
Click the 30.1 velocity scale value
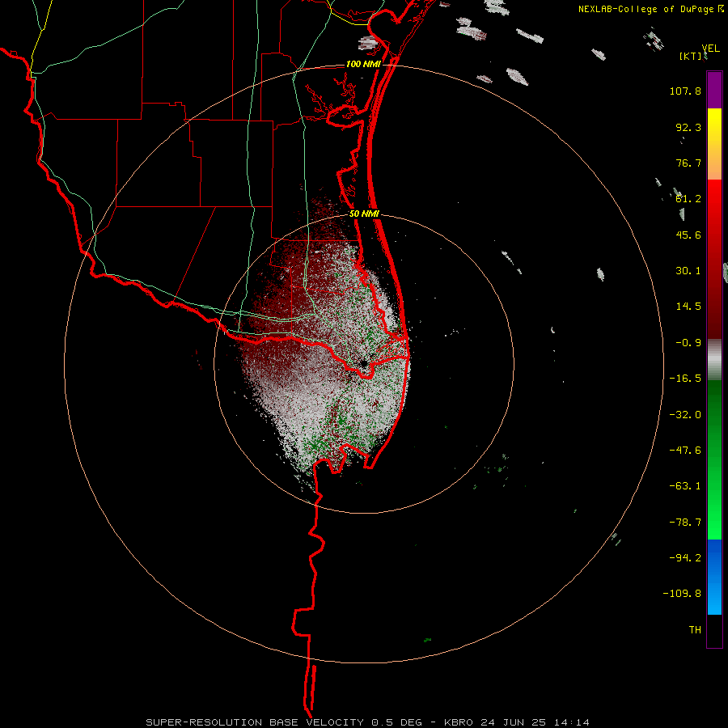click(688, 271)
